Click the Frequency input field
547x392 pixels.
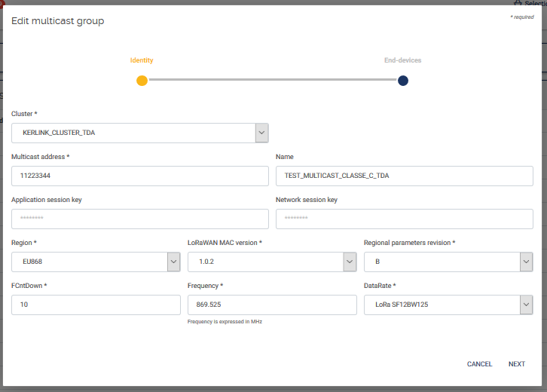click(272, 305)
